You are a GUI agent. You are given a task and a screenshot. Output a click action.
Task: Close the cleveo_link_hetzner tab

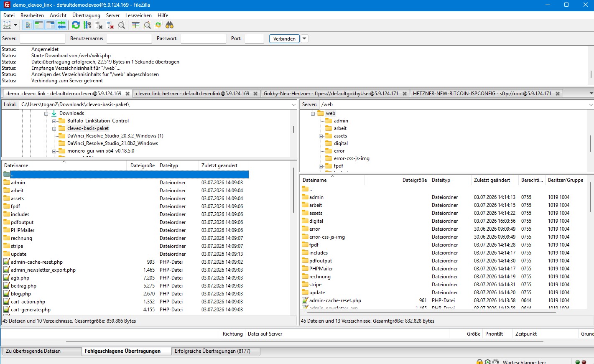click(255, 94)
